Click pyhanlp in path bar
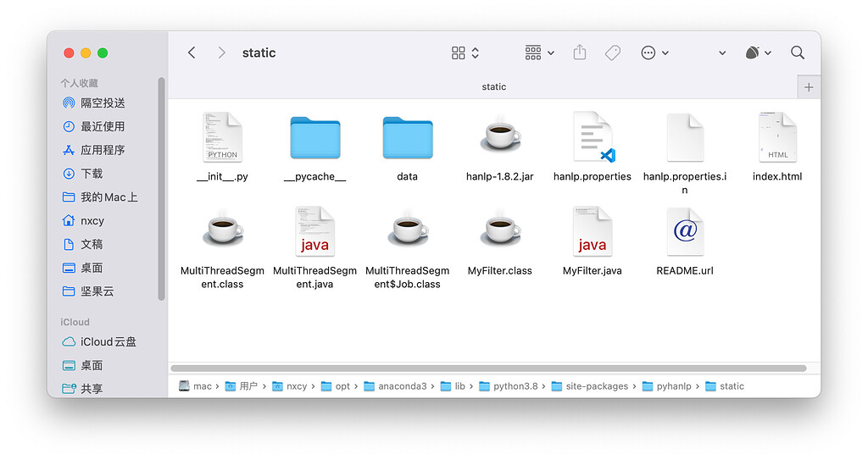Image resolution: width=868 pixels, height=460 pixels. coord(667,386)
